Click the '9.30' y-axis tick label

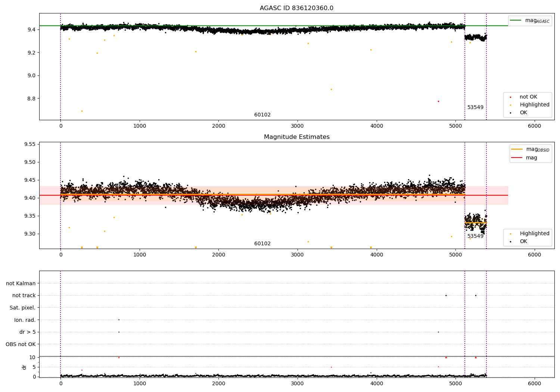pos(30,234)
